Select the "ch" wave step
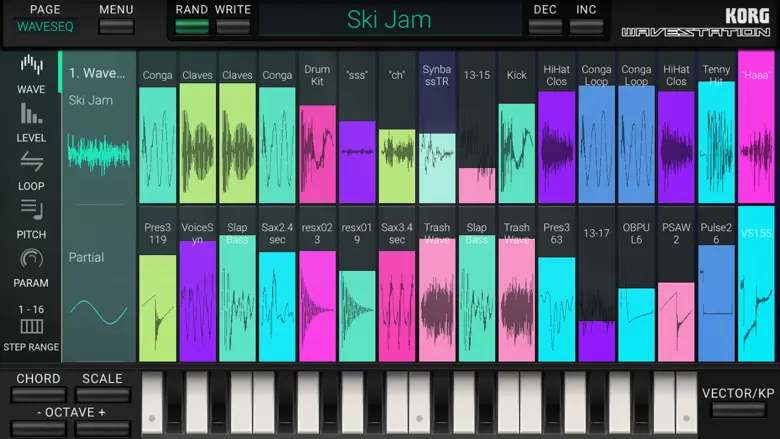 point(397,128)
